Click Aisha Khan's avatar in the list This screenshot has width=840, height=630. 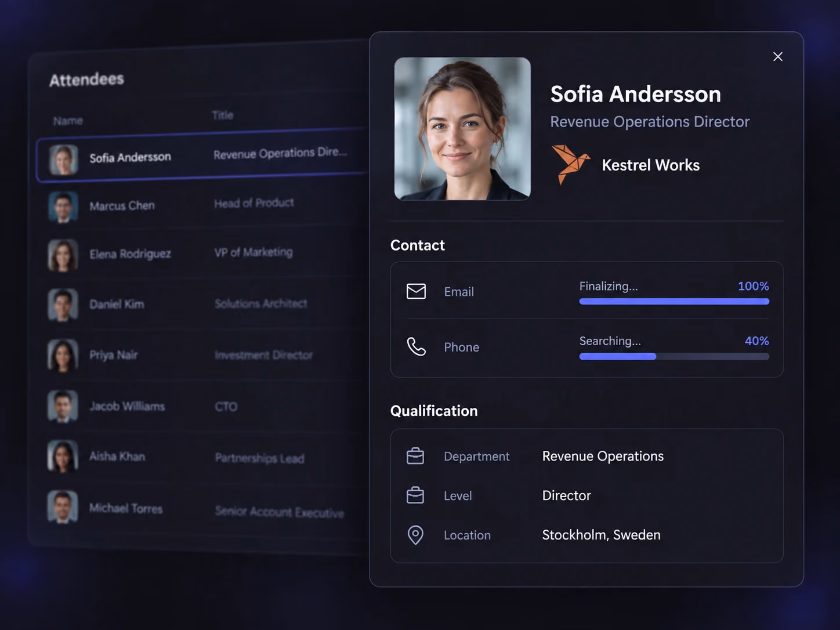(63, 456)
